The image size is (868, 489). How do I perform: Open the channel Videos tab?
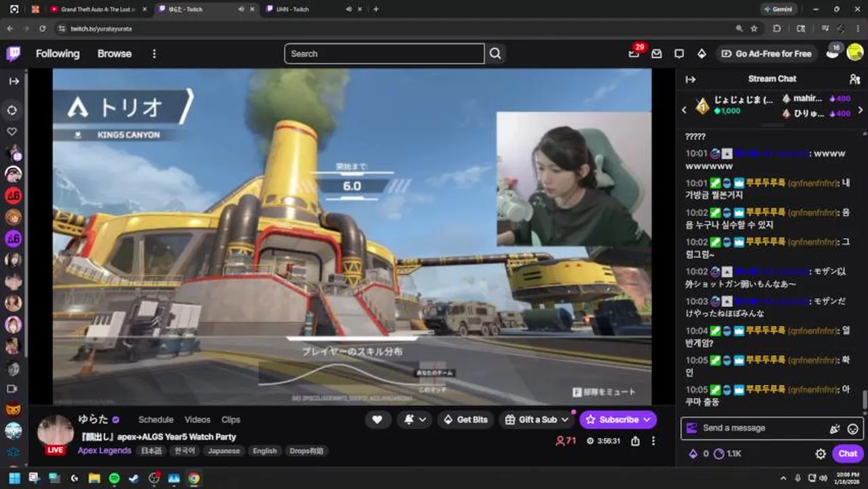tap(198, 420)
